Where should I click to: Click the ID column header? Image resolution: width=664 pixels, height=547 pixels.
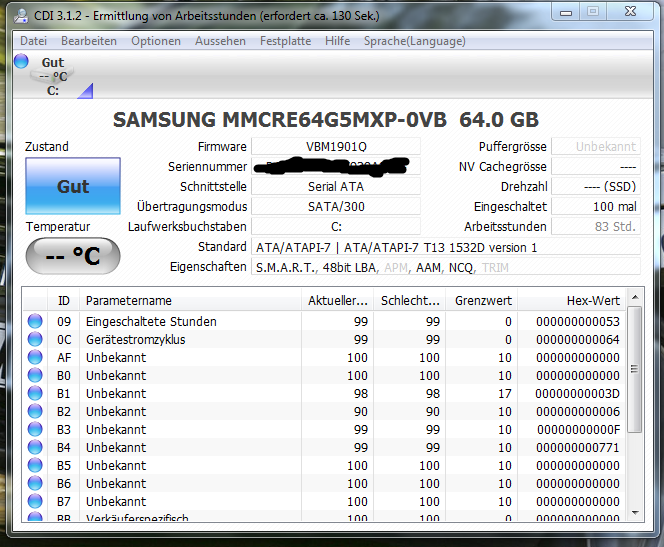pyautogui.click(x=64, y=301)
